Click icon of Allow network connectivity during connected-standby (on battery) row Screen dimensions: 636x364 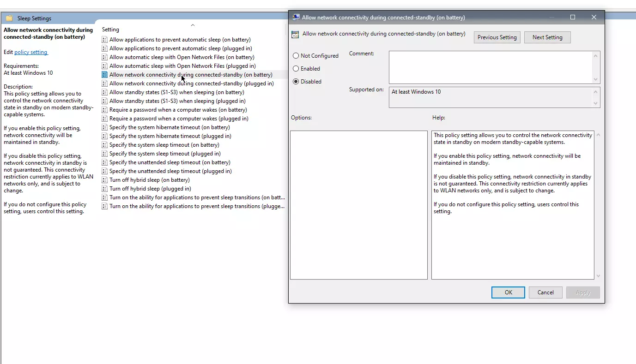click(x=105, y=75)
